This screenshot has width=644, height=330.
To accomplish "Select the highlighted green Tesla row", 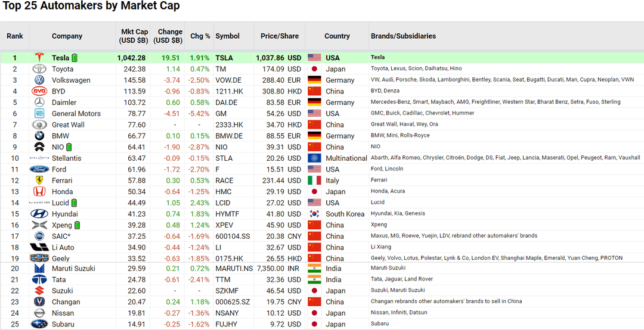I will [322, 57].
